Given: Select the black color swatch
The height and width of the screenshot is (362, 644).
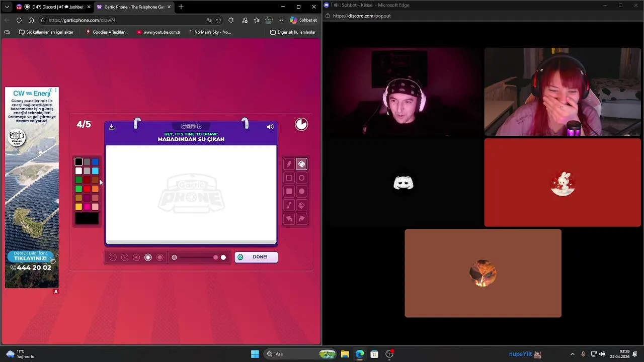Looking at the screenshot, I should (x=78, y=162).
